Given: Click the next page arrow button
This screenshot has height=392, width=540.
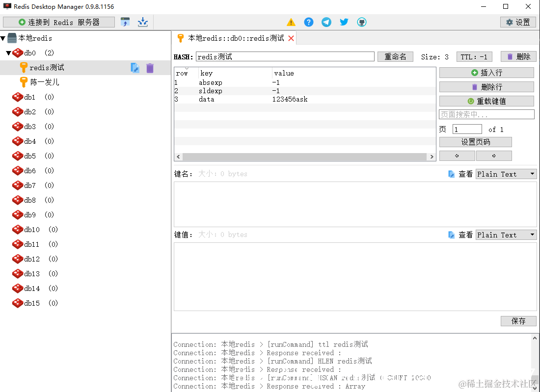Looking at the screenshot, I should point(494,156).
